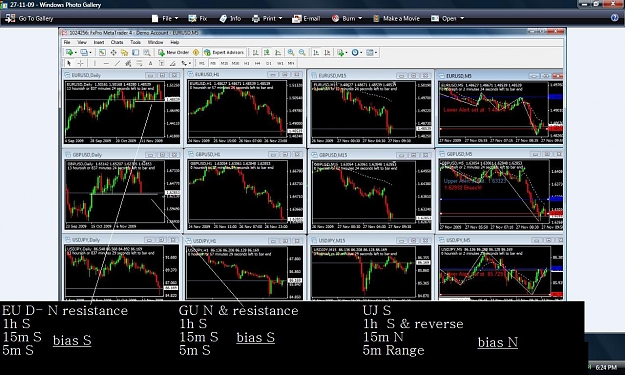Select the Equidistant Channel tool
Viewport: 625px width, 375px height.
coord(128,63)
